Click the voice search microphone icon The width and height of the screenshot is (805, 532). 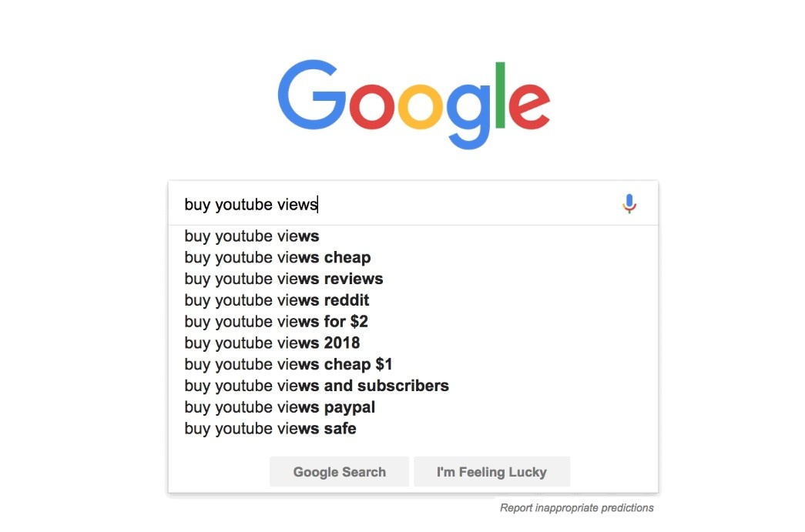coord(629,204)
